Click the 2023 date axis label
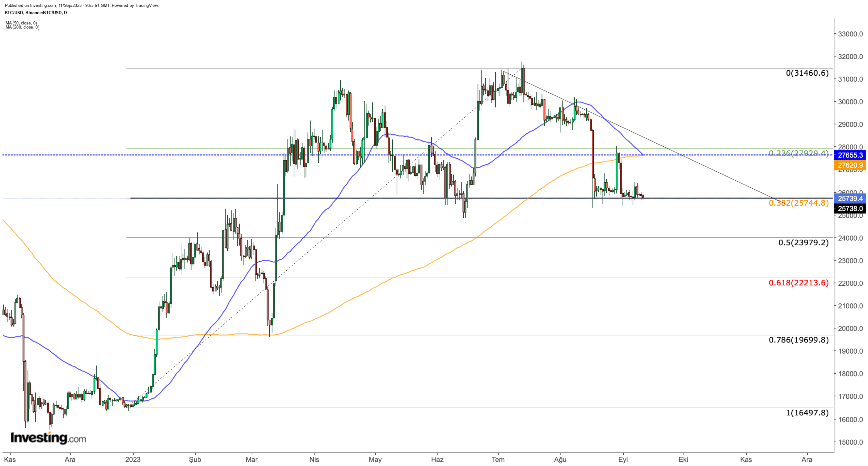868x466 pixels. click(133, 459)
